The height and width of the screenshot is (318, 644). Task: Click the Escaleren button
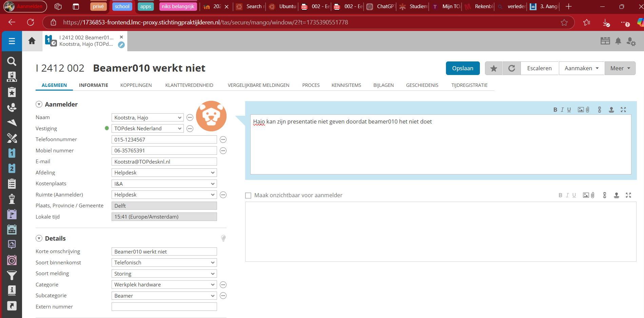(x=539, y=68)
